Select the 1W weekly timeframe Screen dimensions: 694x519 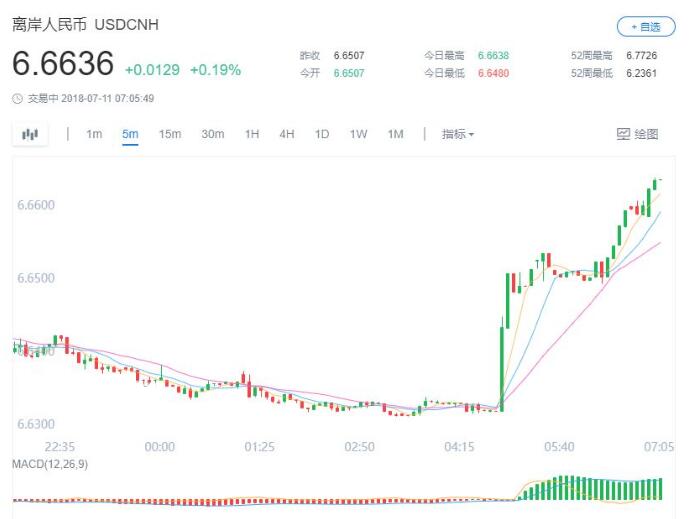[358, 134]
